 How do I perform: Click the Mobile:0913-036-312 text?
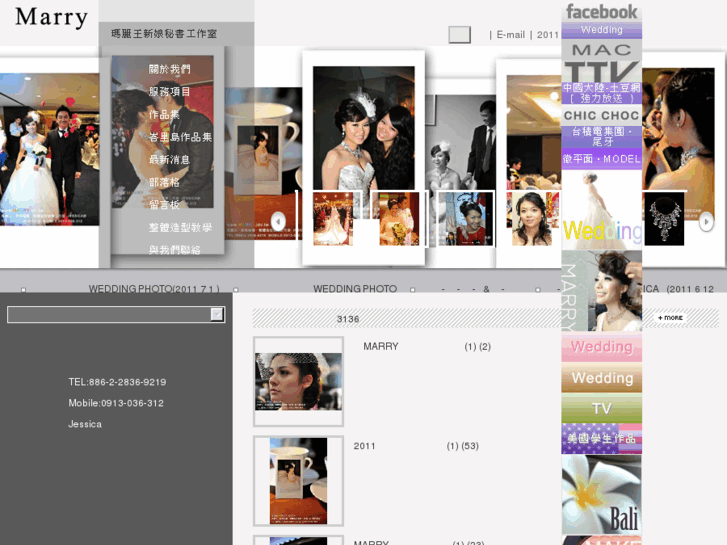point(116,403)
